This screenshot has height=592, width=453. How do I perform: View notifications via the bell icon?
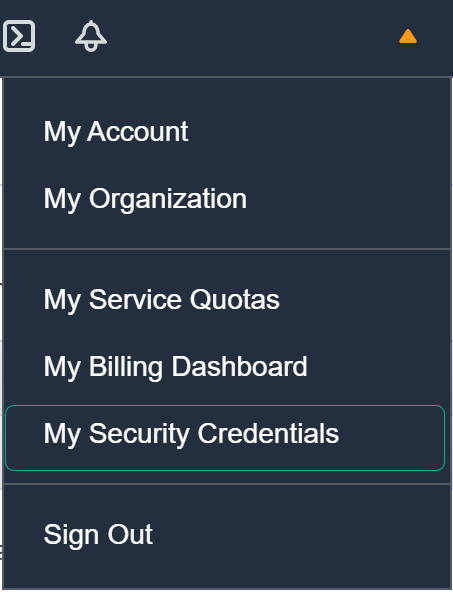[x=91, y=36]
